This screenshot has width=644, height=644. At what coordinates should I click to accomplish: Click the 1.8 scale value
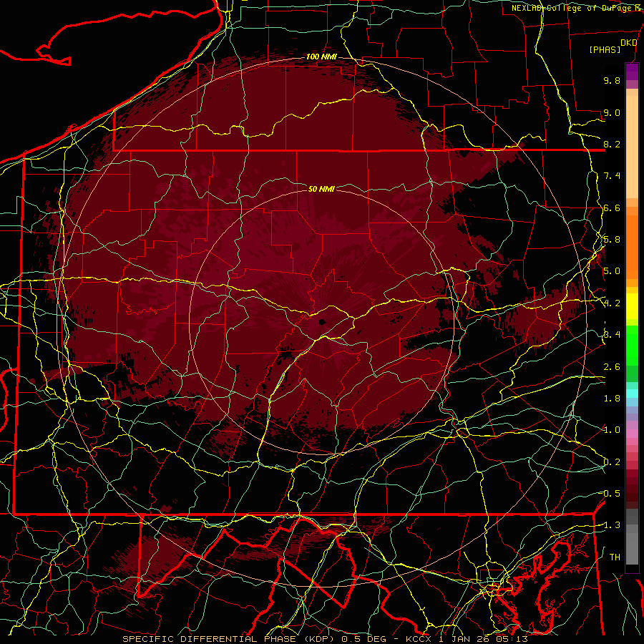pos(612,399)
